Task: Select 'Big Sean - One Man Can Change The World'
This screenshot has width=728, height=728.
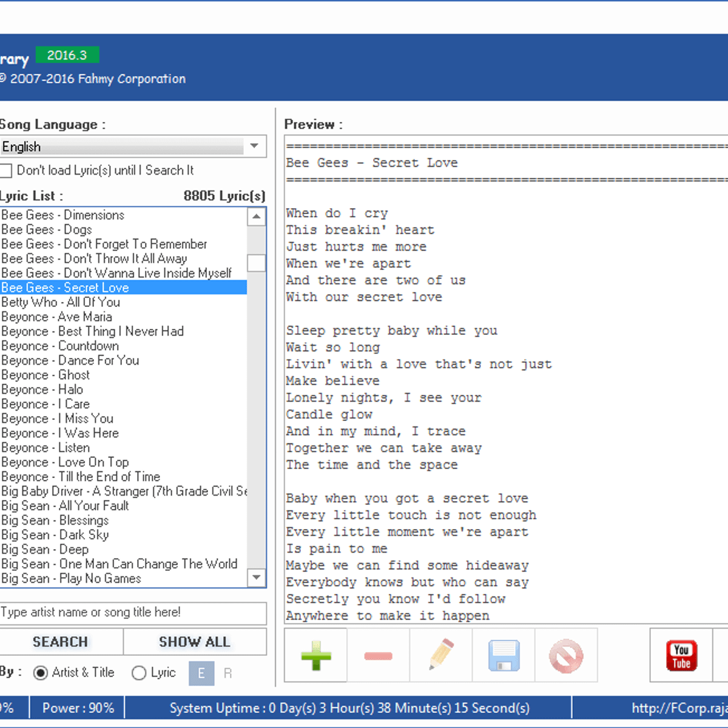Action: pyautogui.click(x=124, y=564)
